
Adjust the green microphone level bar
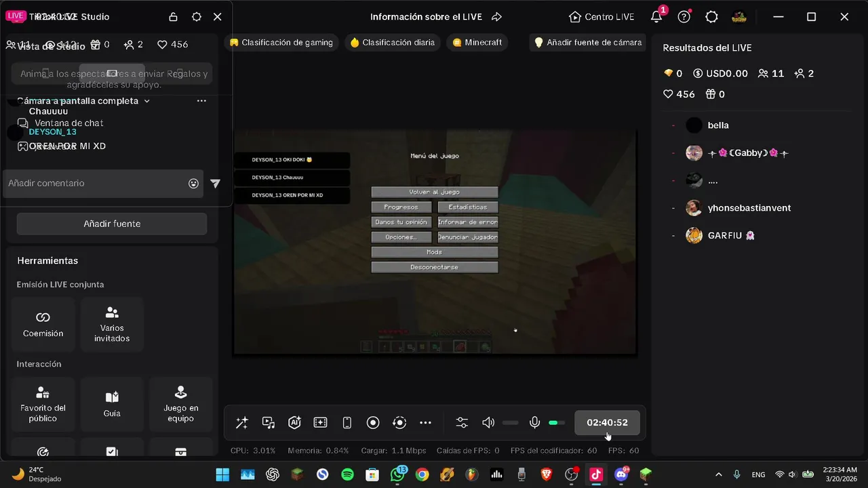click(x=557, y=423)
